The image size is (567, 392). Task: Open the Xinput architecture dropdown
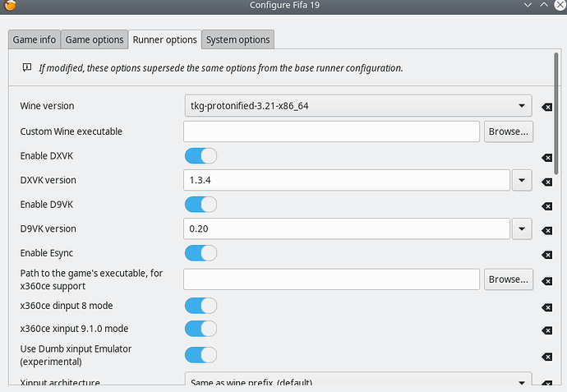(x=358, y=379)
